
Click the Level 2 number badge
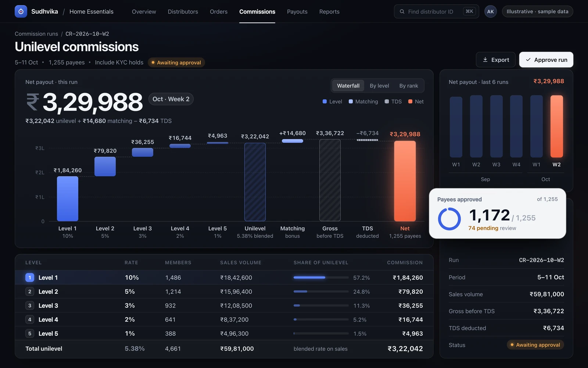[x=30, y=291]
